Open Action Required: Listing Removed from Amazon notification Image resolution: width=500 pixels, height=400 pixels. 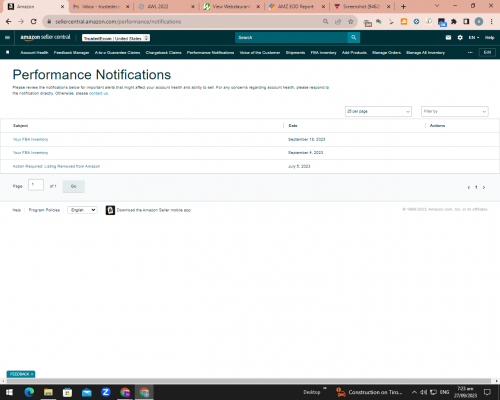[56, 166]
